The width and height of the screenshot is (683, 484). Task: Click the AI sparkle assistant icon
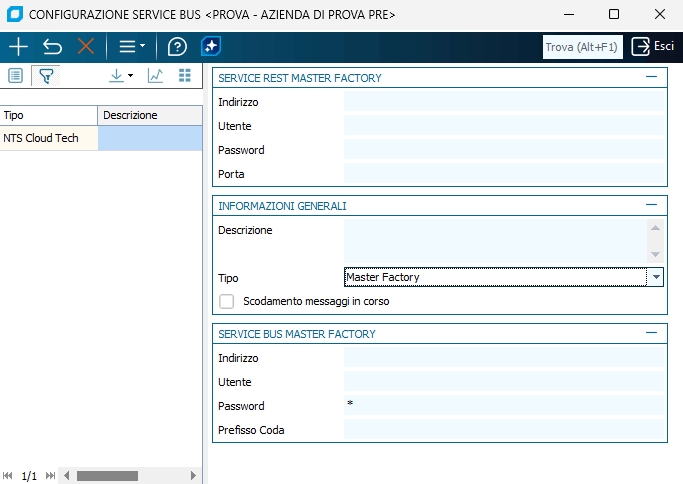(211, 47)
